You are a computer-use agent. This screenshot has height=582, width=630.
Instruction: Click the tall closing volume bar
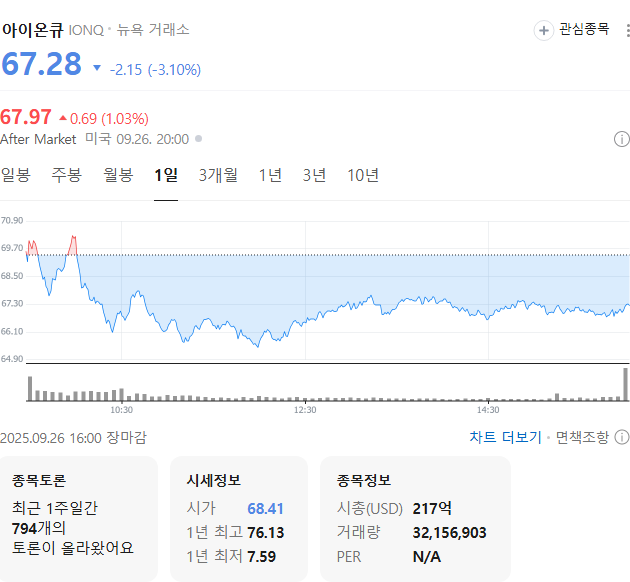point(626,384)
